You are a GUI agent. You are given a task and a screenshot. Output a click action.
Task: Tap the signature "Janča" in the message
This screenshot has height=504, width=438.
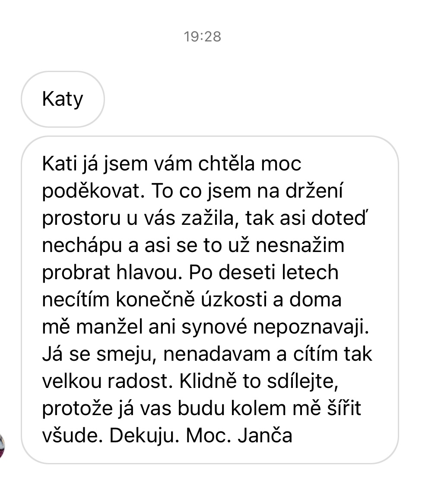click(x=265, y=436)
